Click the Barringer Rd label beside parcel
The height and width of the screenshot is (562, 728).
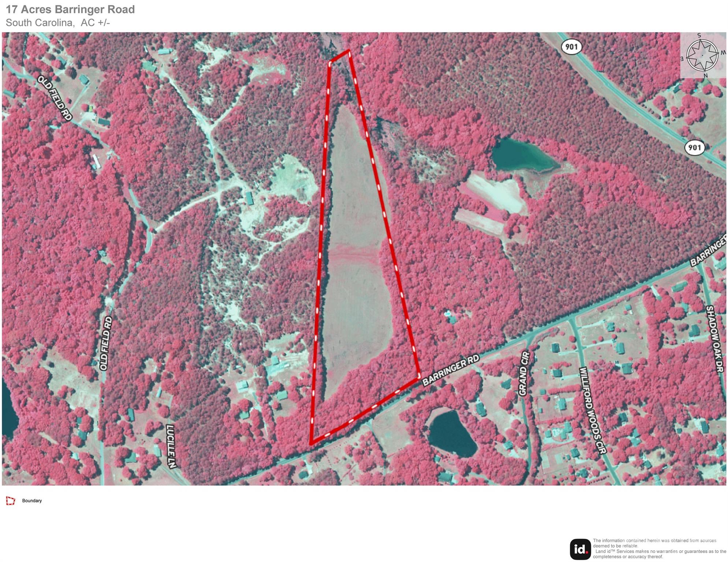pos(450,370)
